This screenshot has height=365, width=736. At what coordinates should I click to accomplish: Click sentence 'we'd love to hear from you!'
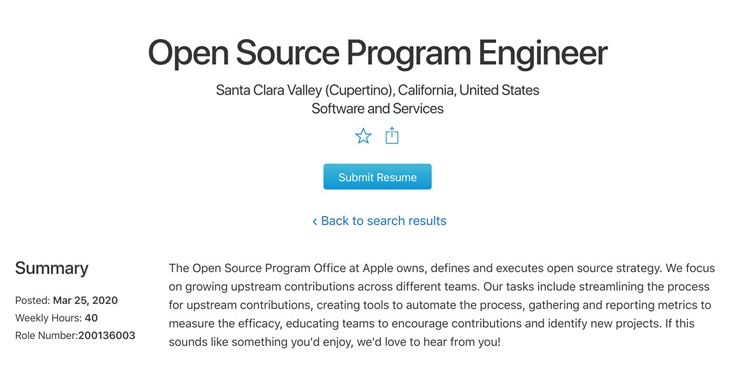pyautogui.click(x=429, y=342)
